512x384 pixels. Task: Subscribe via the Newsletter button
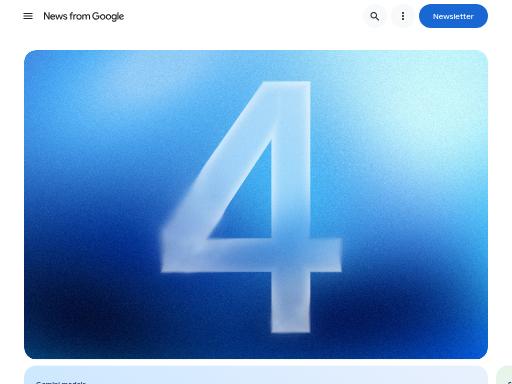453,16
